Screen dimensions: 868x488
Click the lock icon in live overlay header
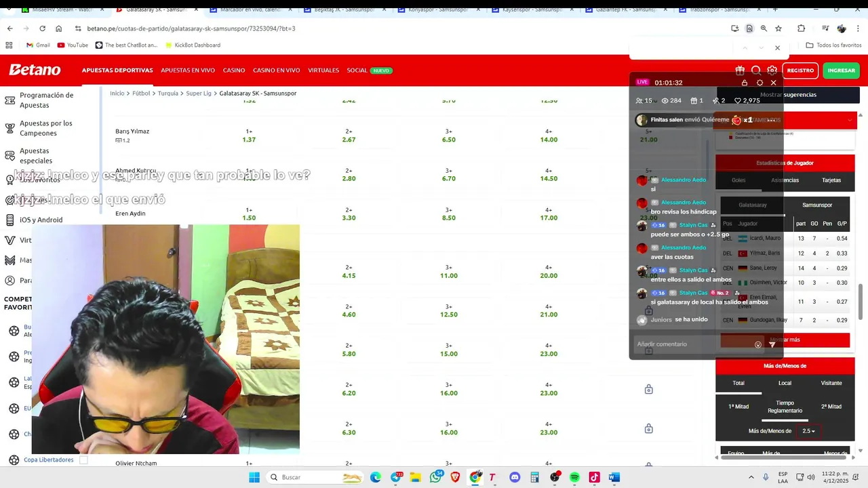[x=745, y=83]
